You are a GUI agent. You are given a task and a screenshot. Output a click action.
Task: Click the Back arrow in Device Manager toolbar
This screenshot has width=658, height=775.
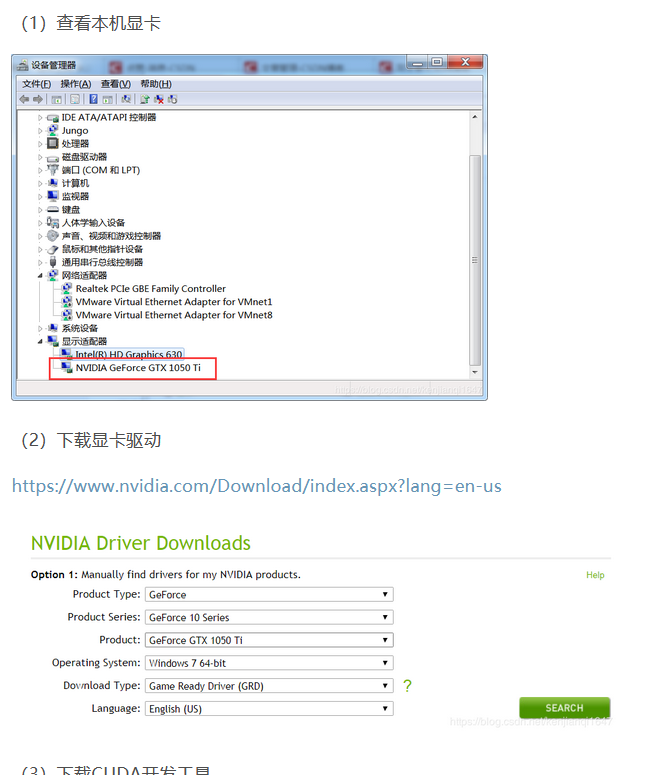pyautogui.click(x=24, y=99)
